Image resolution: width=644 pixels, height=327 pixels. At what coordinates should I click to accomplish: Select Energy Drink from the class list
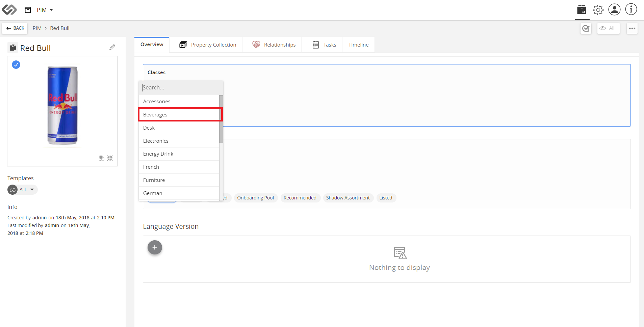pyautogui.click(x=179, y=154)
